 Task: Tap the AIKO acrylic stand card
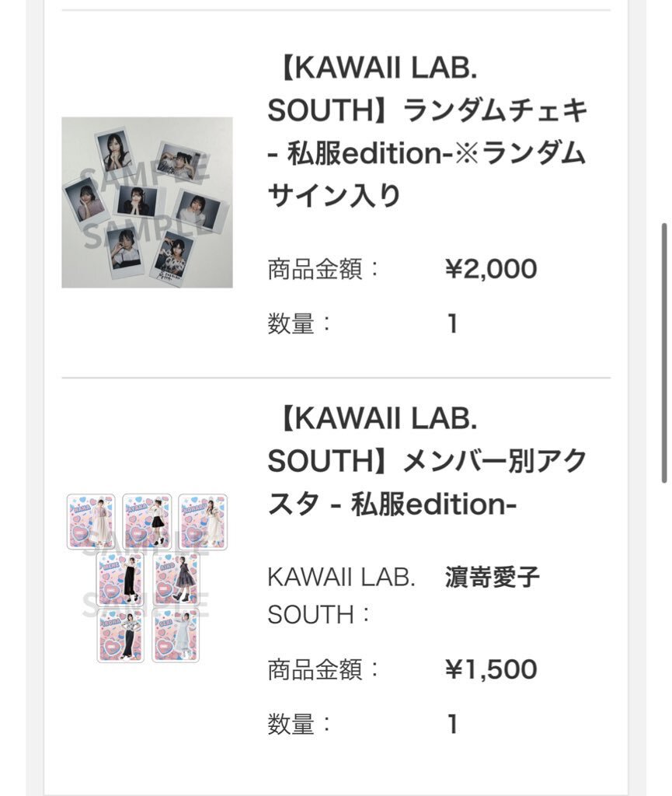[176, 578]
